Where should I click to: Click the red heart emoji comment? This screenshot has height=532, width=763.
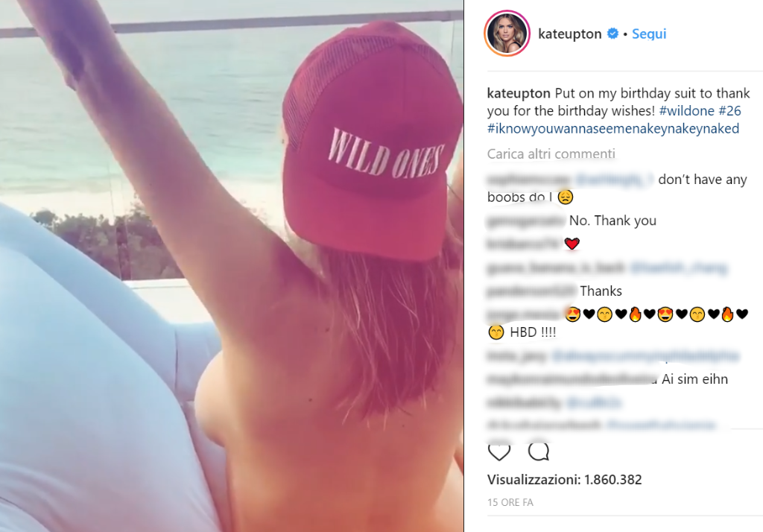coord(572,244)
